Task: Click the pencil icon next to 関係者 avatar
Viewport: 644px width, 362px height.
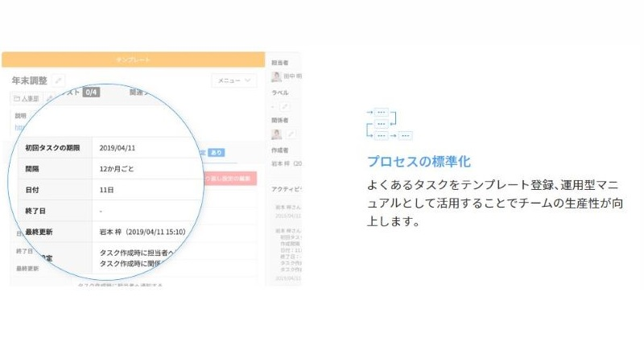Action: [291, 134]
